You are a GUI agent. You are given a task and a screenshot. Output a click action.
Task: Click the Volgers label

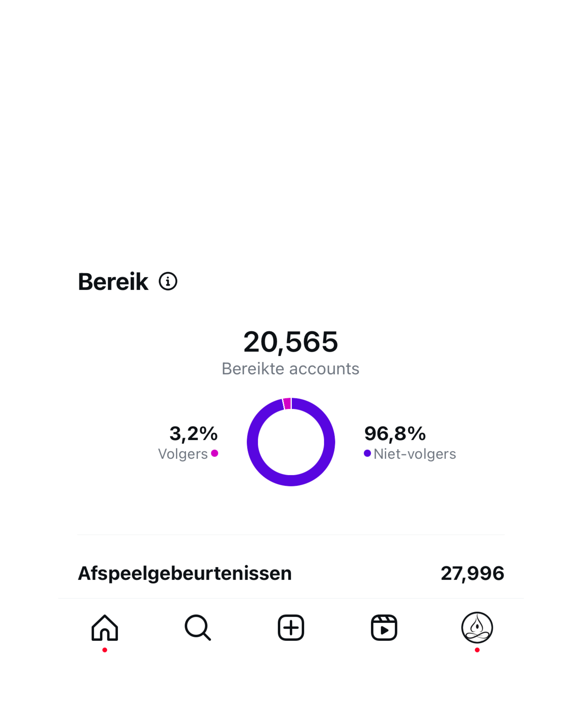[183, 454]
